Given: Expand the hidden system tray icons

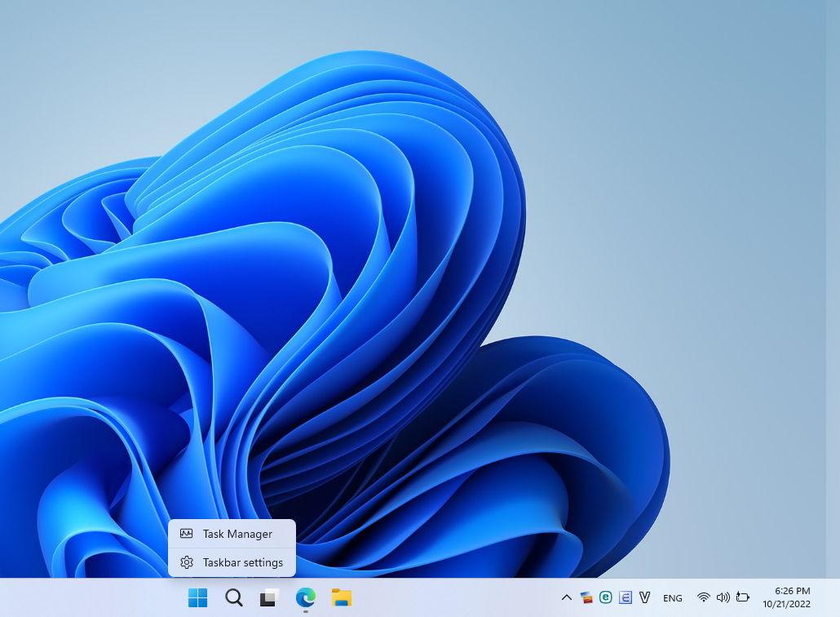Looking at the screenshot, I should tap(566, 597).
